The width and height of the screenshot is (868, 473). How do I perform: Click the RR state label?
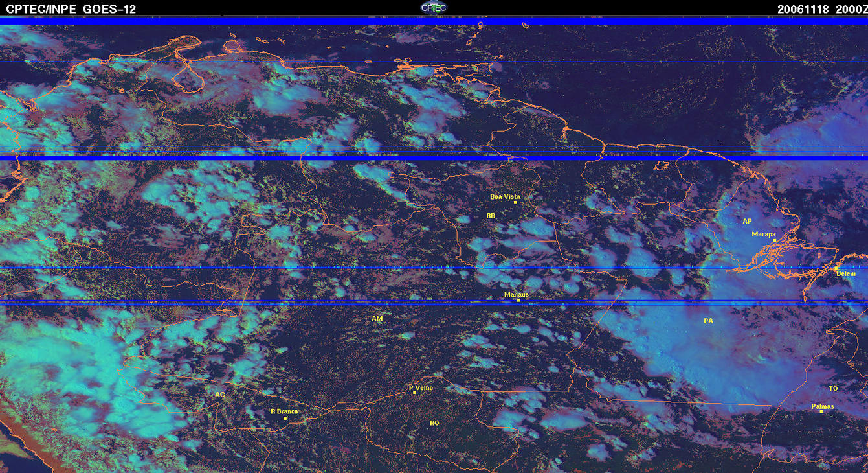(x=491, y=215)
